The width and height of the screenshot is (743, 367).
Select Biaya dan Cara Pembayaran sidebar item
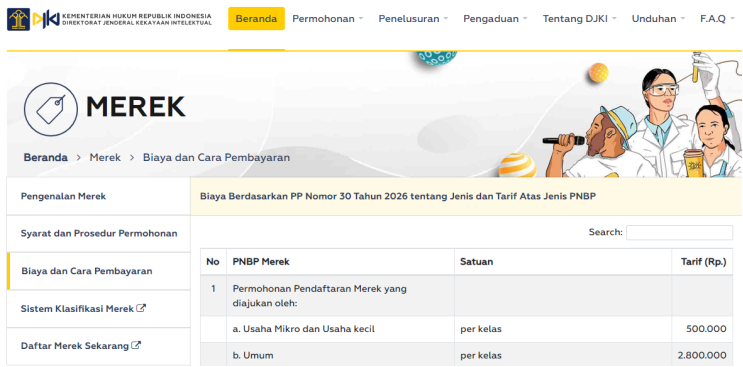pos(99,271)
